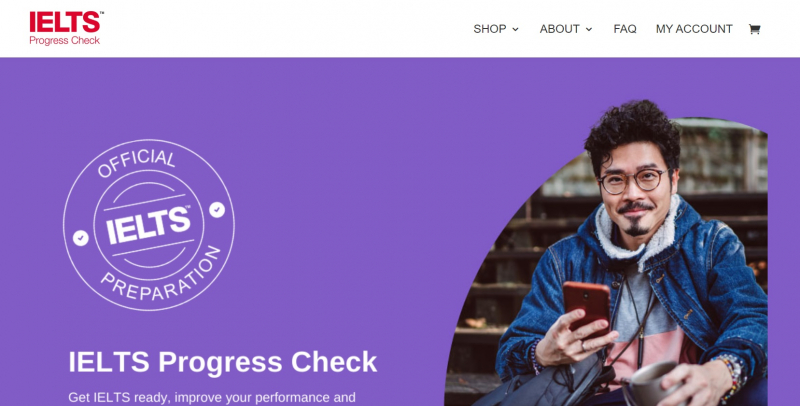Go to the FAQ page

pos(624,29)
